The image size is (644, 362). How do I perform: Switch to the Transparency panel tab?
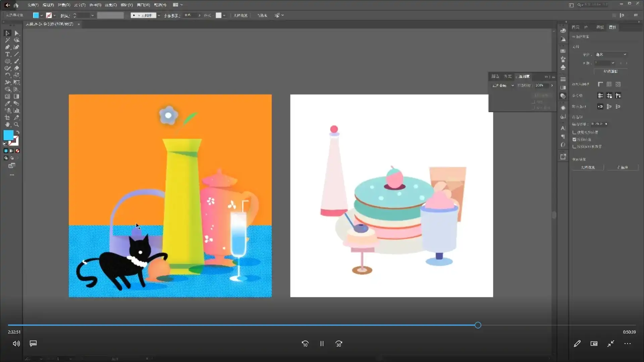click(x=523, y=76)
